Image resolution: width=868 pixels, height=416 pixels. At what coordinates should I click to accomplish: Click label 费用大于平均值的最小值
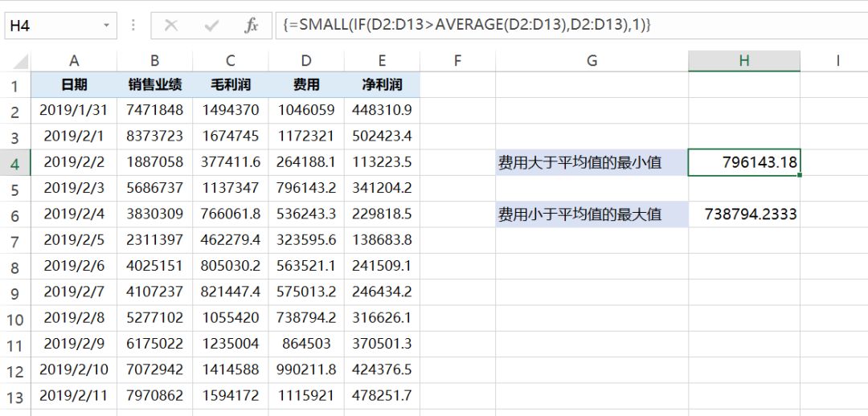tap(592, 163)
